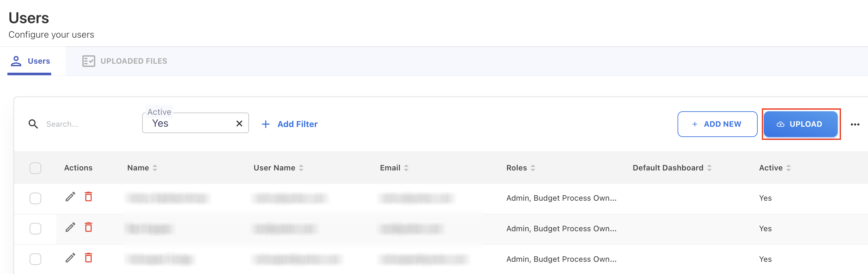Click the Uploaded Files checklist icon
This screenshot has height=274, width=868.
coord(88,61)
